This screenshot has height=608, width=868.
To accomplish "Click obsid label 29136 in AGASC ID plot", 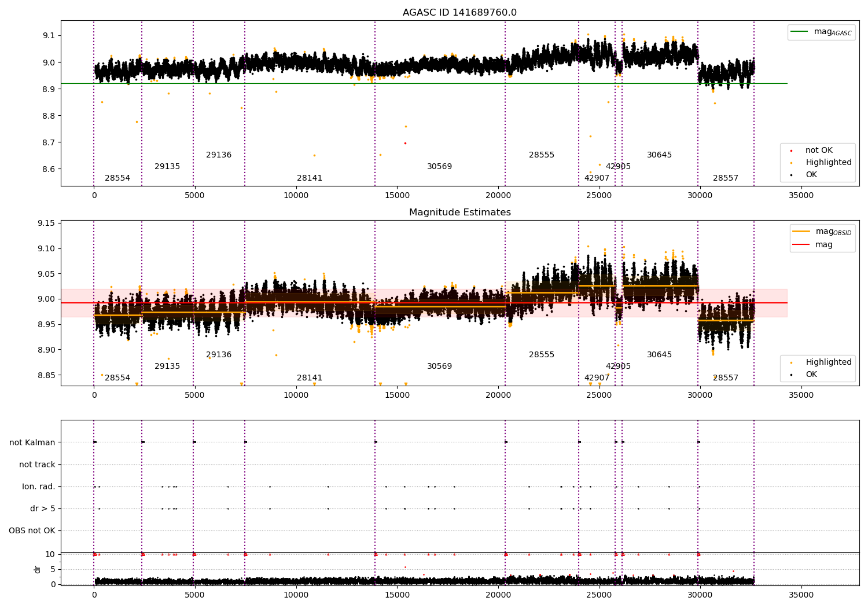I will tap(219, 155).
